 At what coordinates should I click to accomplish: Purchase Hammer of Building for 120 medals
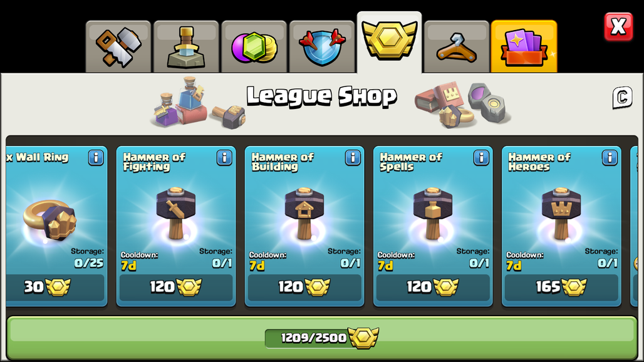(304, 287)
